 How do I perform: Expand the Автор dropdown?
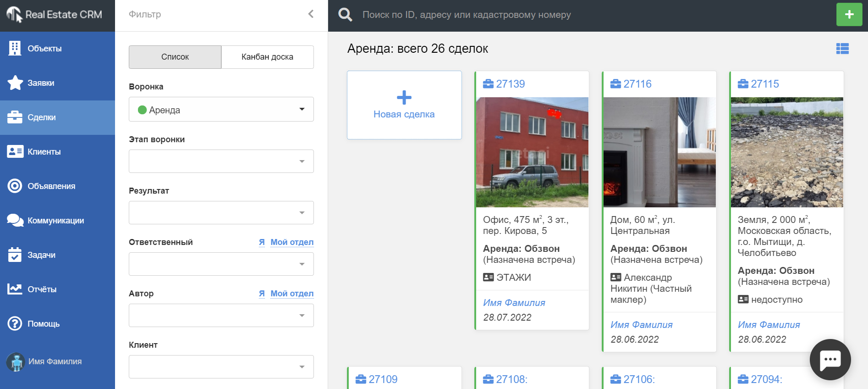coord(221,315)
